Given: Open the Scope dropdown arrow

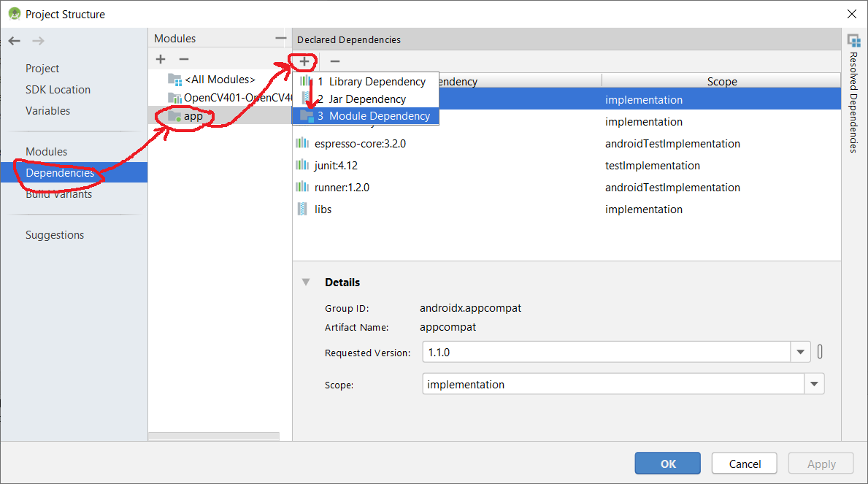Looking at the screenshot, I should click(x=814, y=384).
